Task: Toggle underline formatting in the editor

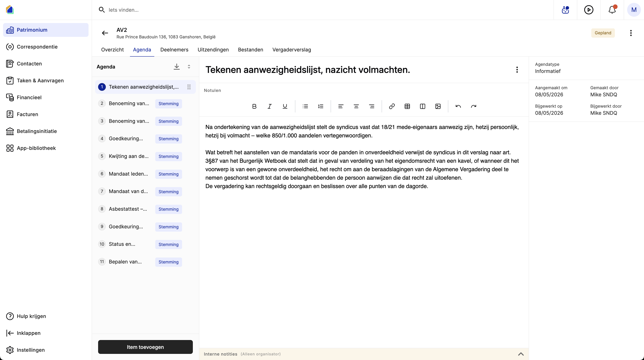Action: coord(285,106)
